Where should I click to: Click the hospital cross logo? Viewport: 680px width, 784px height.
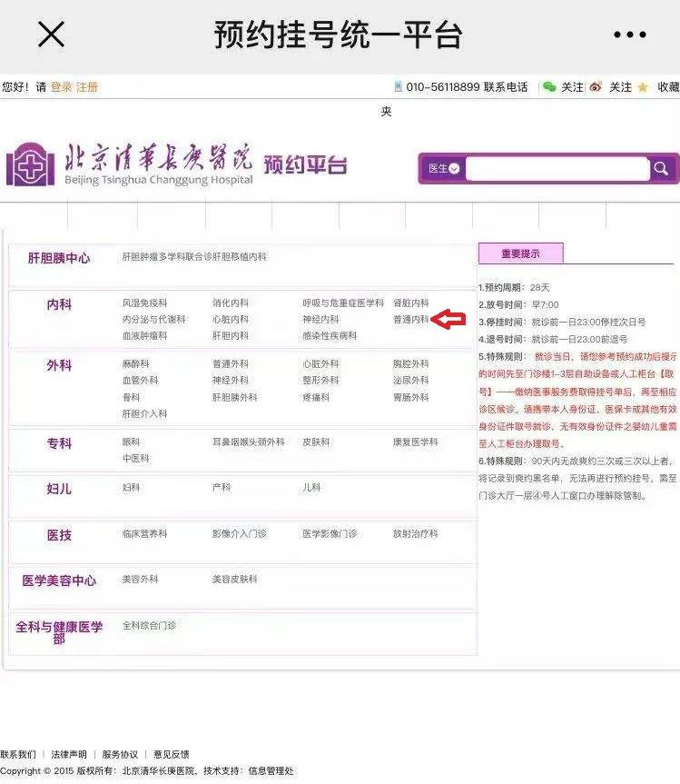pyautogui.click(x=30, y=164)
